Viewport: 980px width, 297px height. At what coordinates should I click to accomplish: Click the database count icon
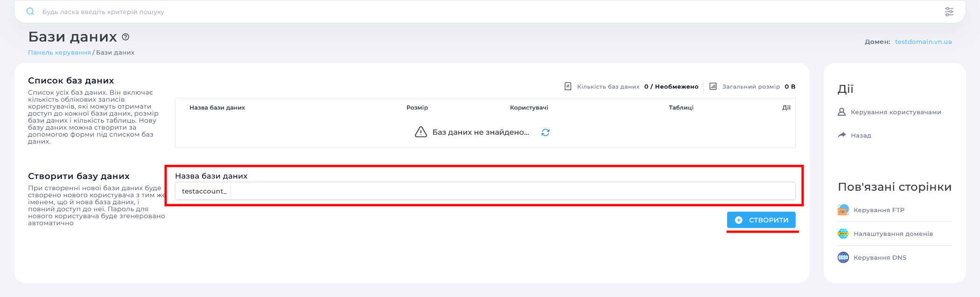[568, 86]
